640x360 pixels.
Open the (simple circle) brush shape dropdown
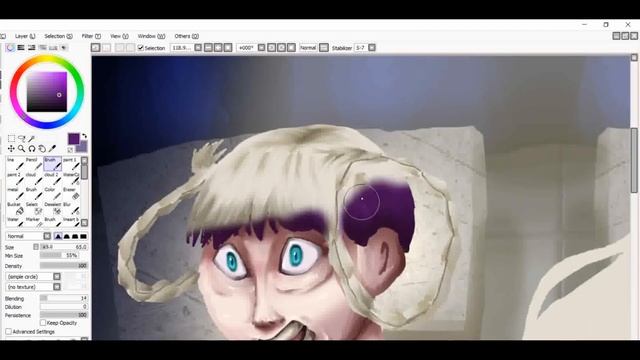tap(57, 277)
